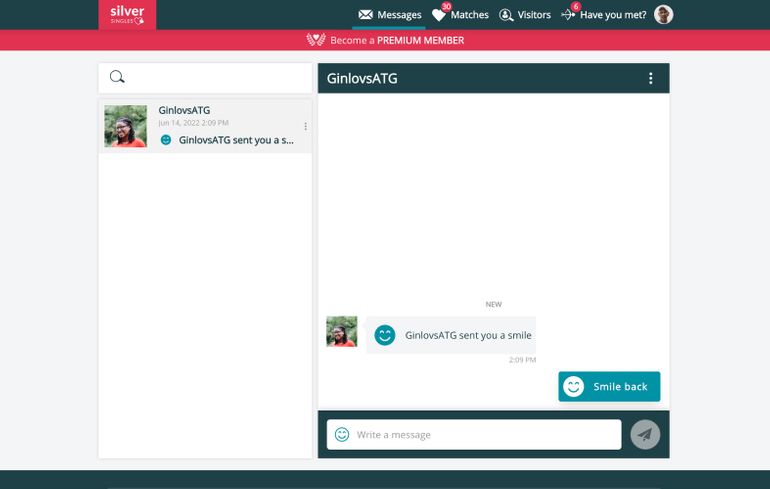The width and height of the screenshot is (770, 489).
Task: Click smile face icon in message bubble
Action: 385,335
